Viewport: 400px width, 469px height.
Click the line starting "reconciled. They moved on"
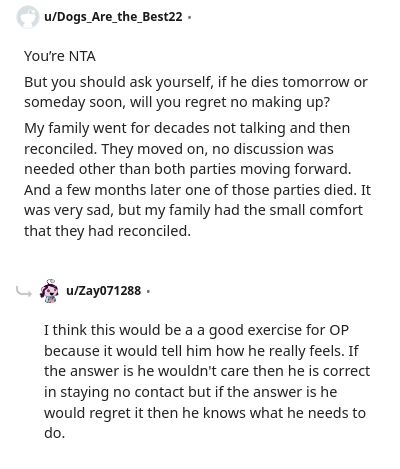(x=179, y=149)
